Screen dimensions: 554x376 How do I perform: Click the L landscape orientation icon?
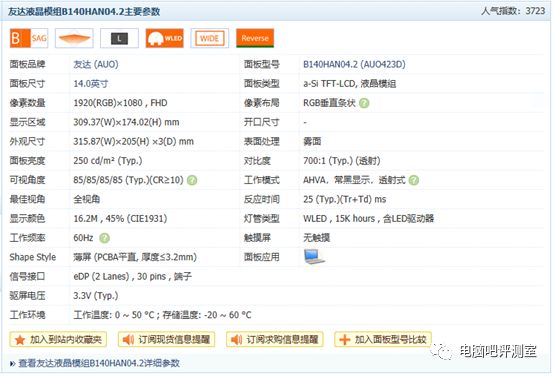pyautogui.click(x=119, y=38)
